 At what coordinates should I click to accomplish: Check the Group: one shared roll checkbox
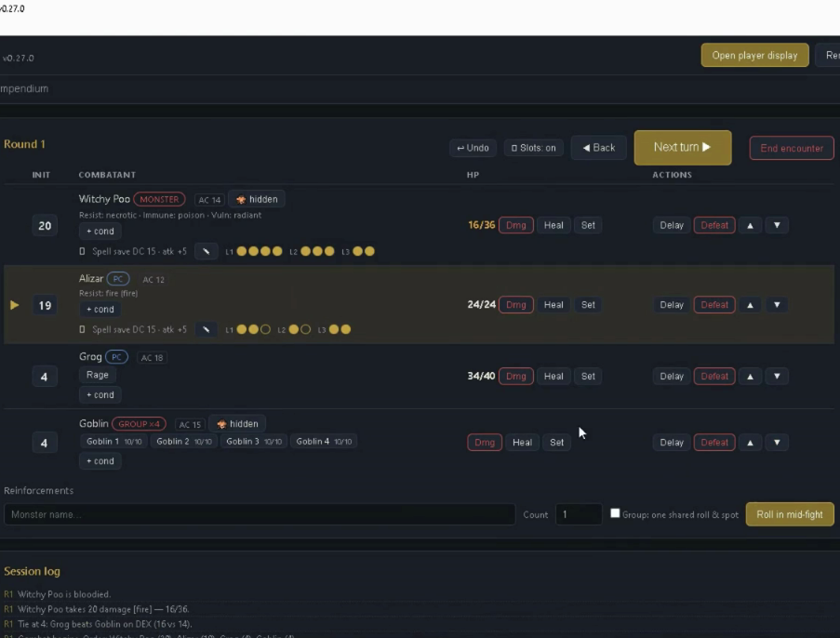coord(615,513)
